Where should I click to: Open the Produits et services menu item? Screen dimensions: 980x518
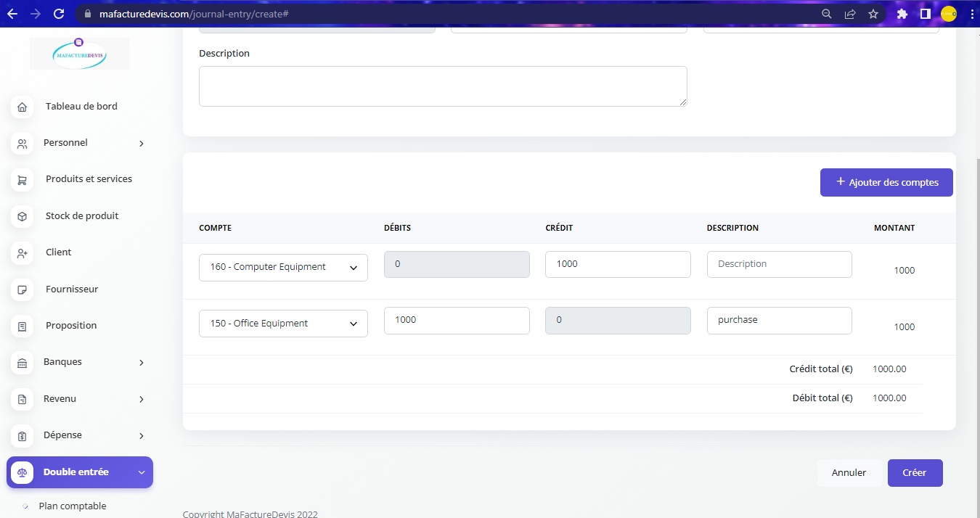tap(89, 179)
